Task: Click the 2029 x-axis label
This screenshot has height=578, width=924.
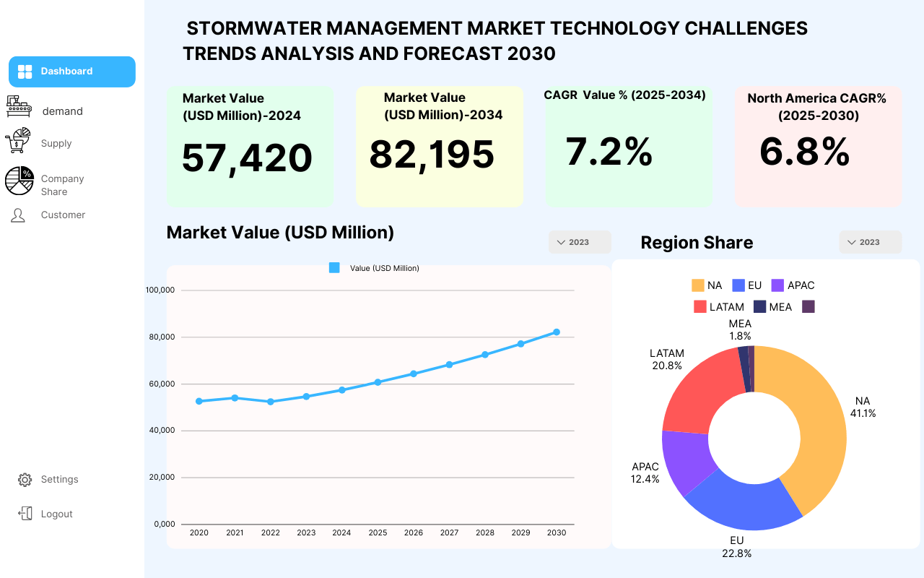Action: (520, 532)
